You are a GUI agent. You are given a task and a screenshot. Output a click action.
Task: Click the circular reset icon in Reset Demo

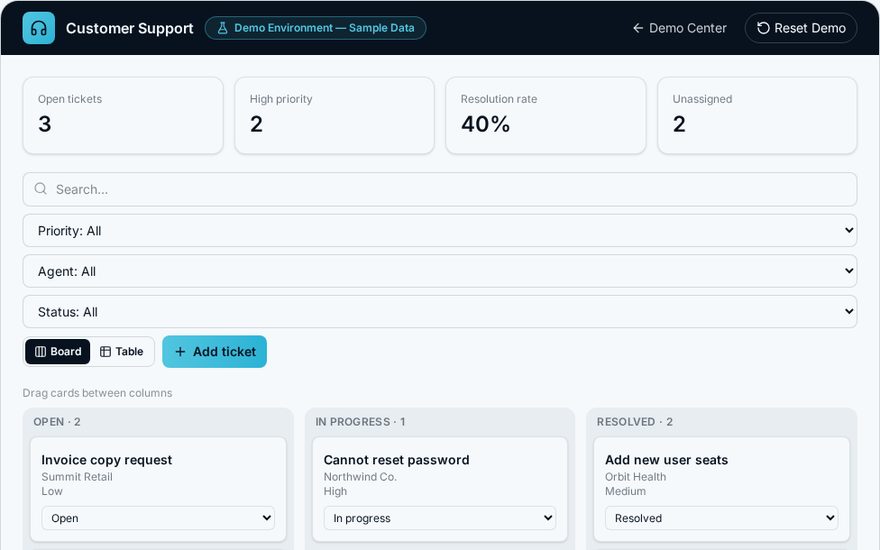[763, 28]
